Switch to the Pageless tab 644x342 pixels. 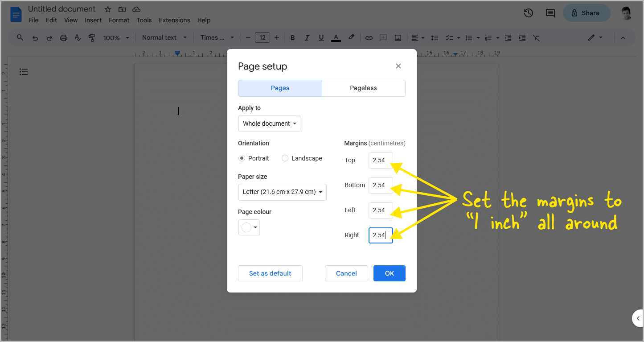pyautogui.click(x=363, y=88)
